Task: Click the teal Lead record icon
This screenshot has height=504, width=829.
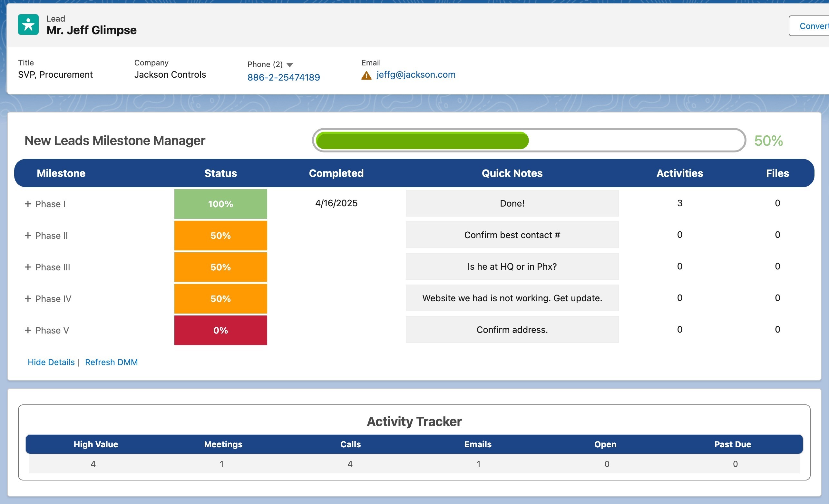Action: click(x=28, y=24)
